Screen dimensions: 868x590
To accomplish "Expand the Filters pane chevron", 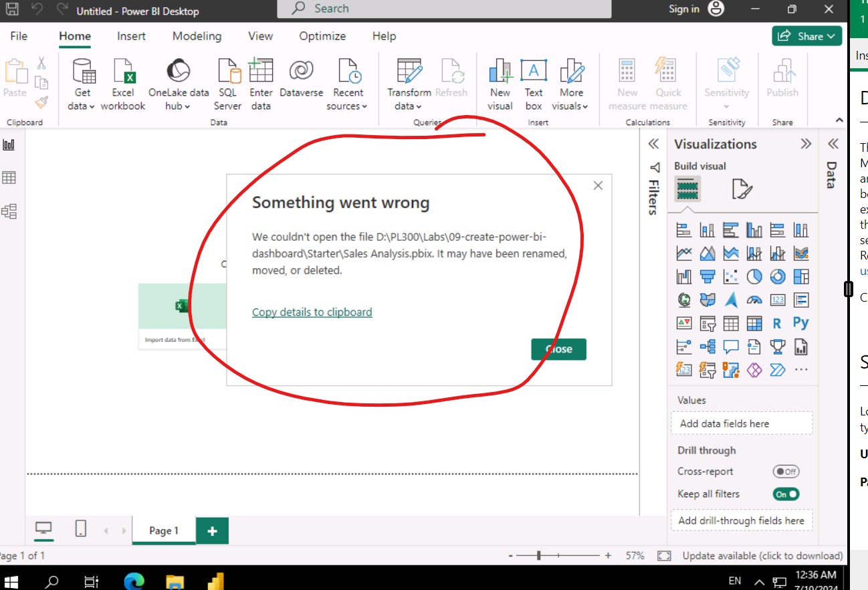I will pyautogui.click(x=653, y=144).
